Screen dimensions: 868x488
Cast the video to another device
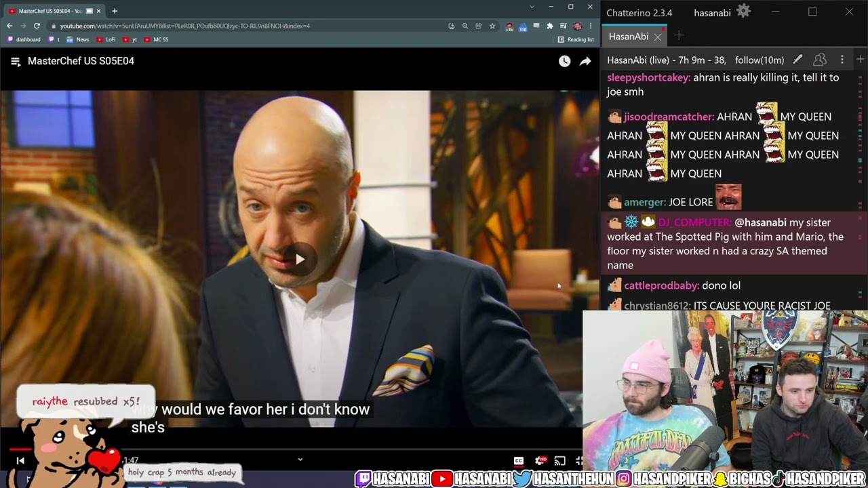560,461
